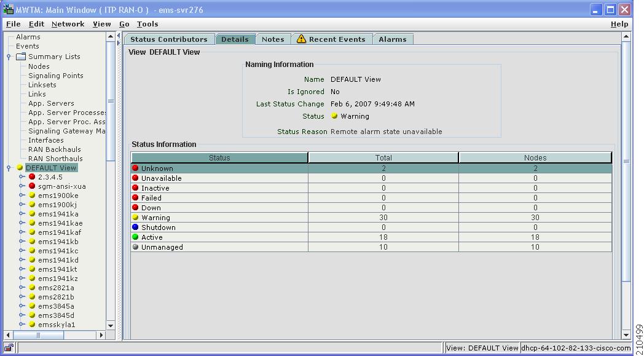644x356 pixels.
Task: Select the Warning row Total value 30
Action: point(383,218)
